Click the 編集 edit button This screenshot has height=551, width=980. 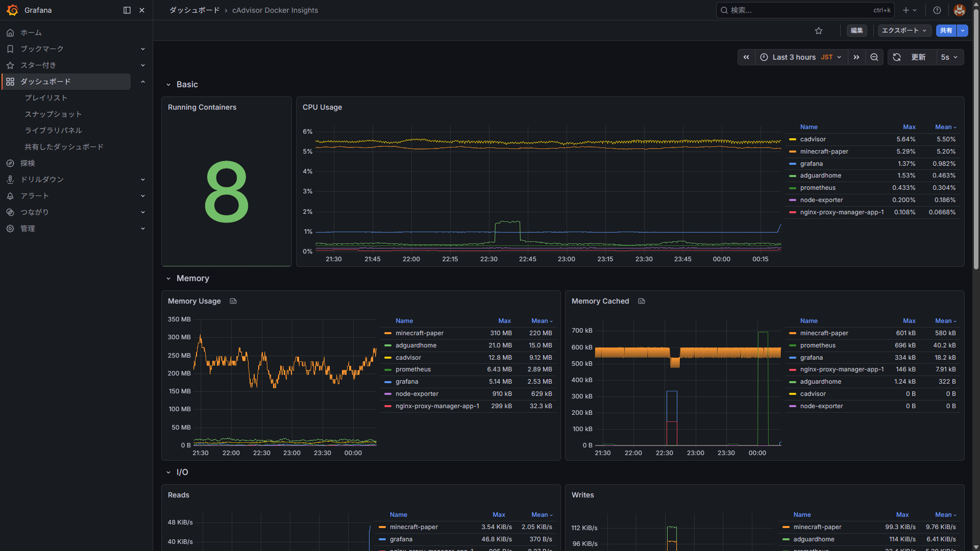pos(857,31)
